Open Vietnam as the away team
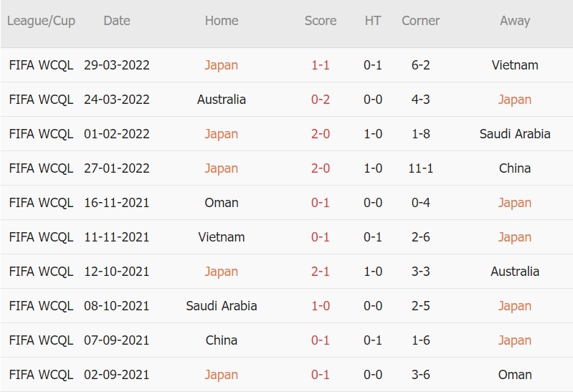 (515, 65)
